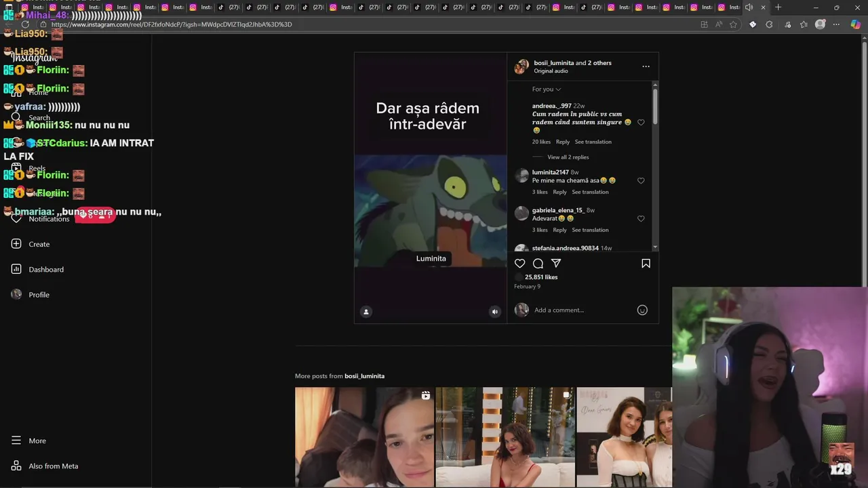The width and height of the screenshot is (868, 488).
Task: Open second thumbnail with red dress
Action: tap(505, 437)
